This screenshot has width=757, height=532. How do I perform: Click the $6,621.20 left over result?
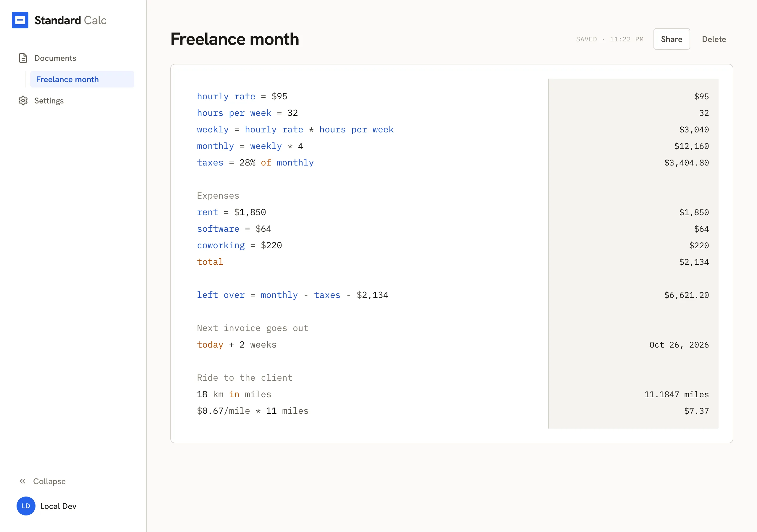pyautogui.click(x=686, y=295)
